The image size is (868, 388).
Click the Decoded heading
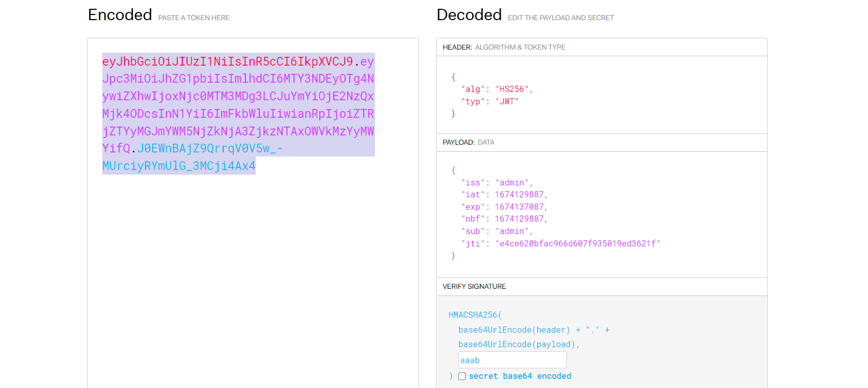[x=469, y=15]
